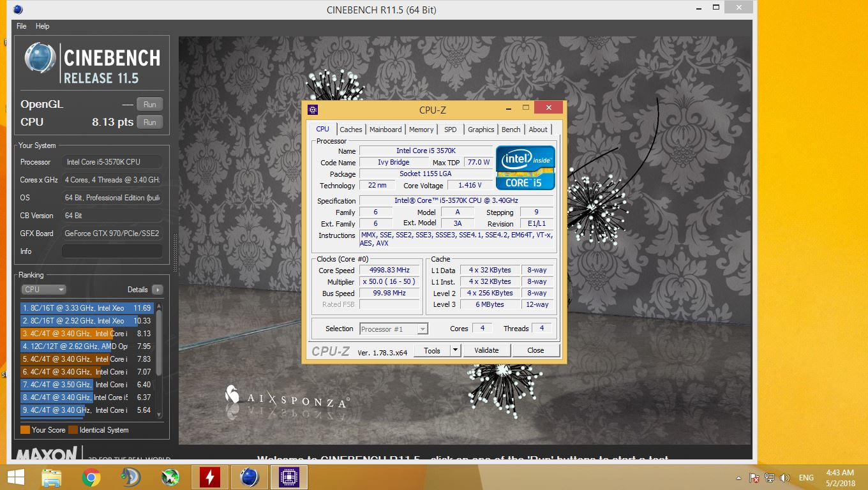Select ranking row 5 scoring 7.83
The image size is (868, 490).
[x=87, y=359]
